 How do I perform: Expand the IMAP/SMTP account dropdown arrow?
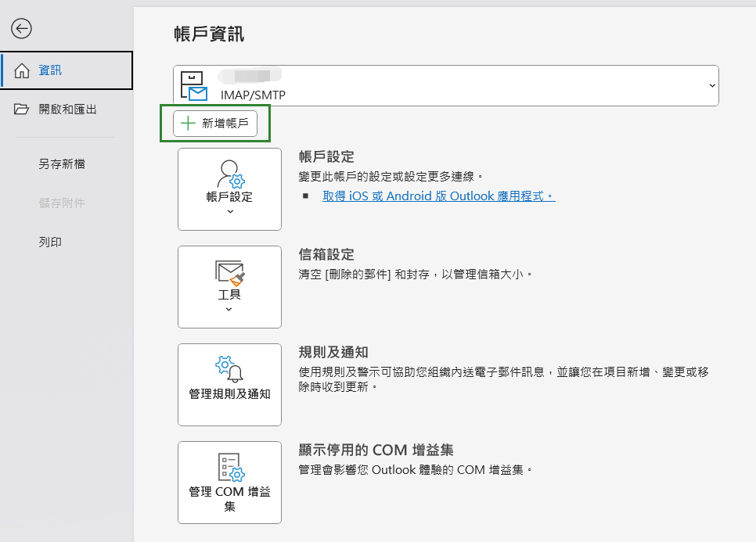coord(711,85)
